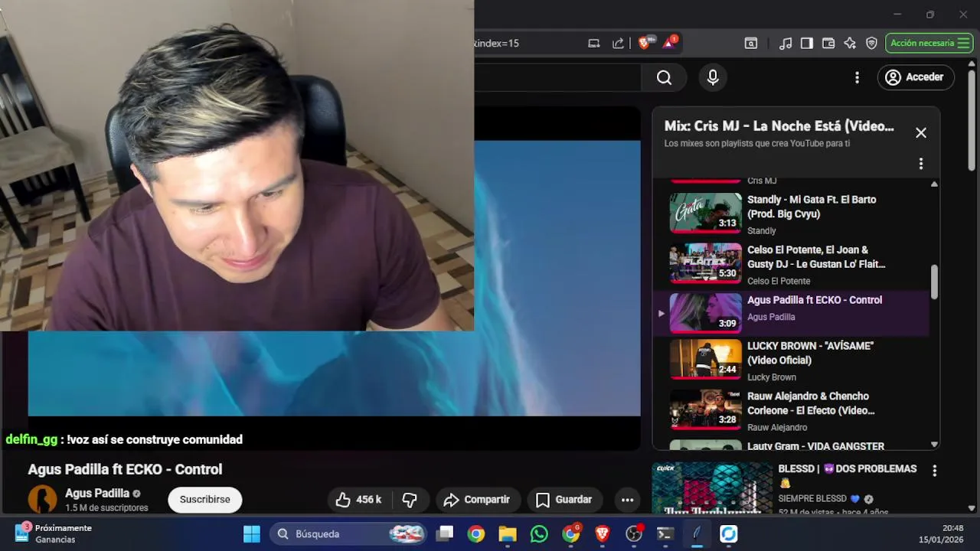Click the install app icon in address bar
Screen dimensions: 980x551
click(593, 43)
